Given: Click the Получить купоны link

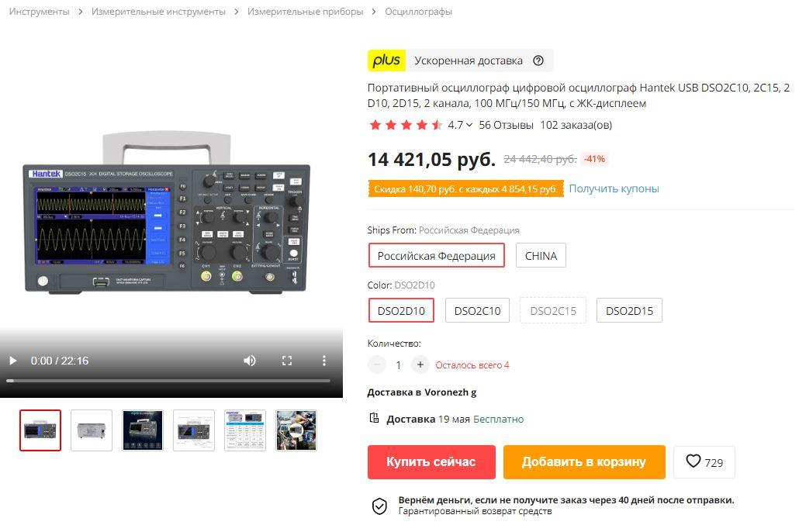Looking at the screenshot, I should pyautogui.click(x=614, y=188).
